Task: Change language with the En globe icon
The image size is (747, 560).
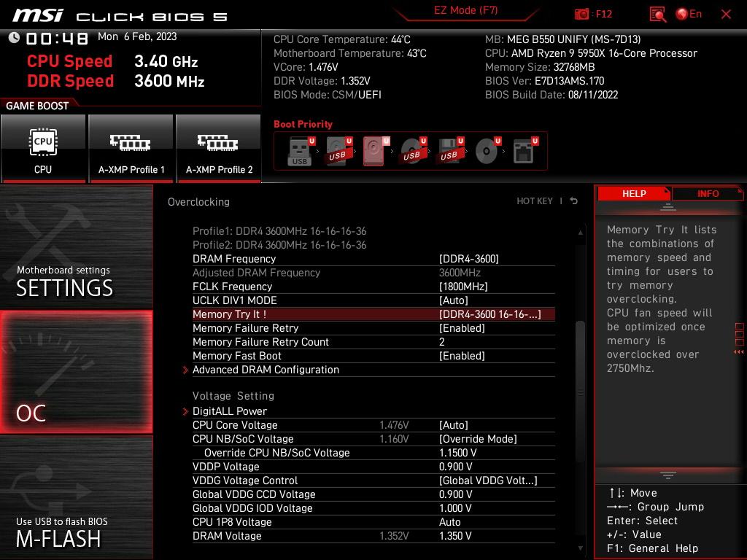Action: click(x=689, y=14)
